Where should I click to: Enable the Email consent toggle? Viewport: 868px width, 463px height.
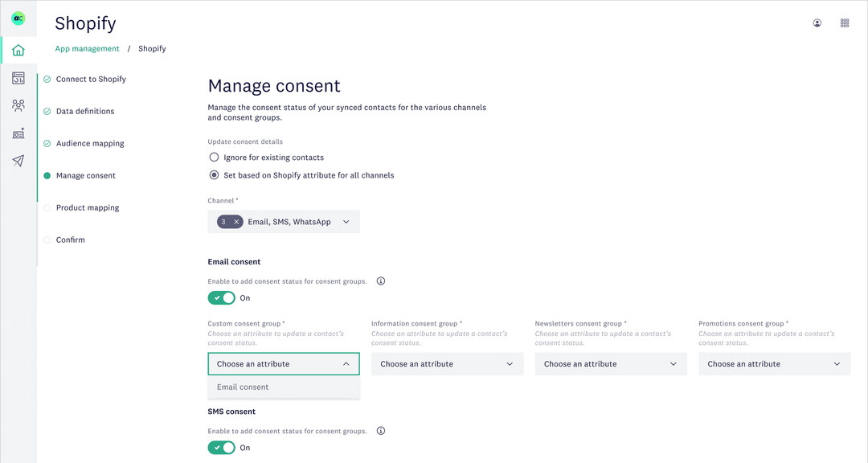(x=221, y=297)
